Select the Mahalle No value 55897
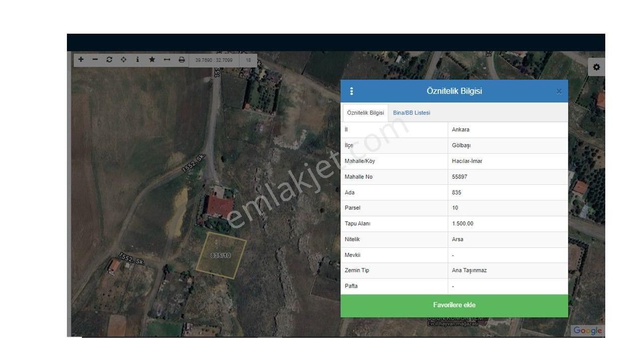 508,177
